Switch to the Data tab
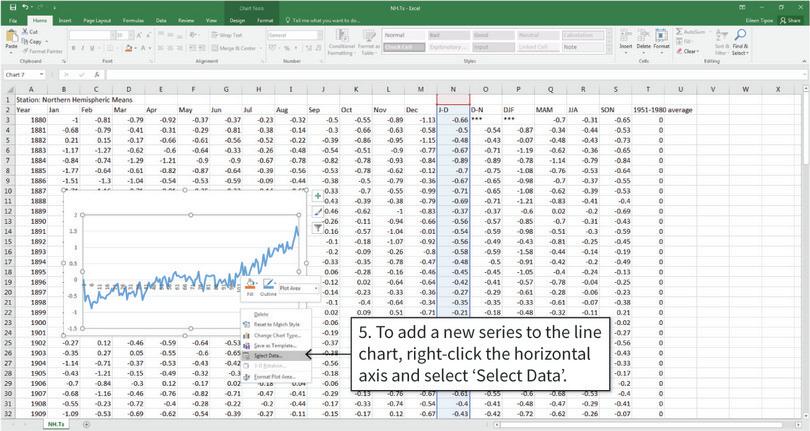The width and height of the screenshot is (810, 431). (x=161, y=21)
